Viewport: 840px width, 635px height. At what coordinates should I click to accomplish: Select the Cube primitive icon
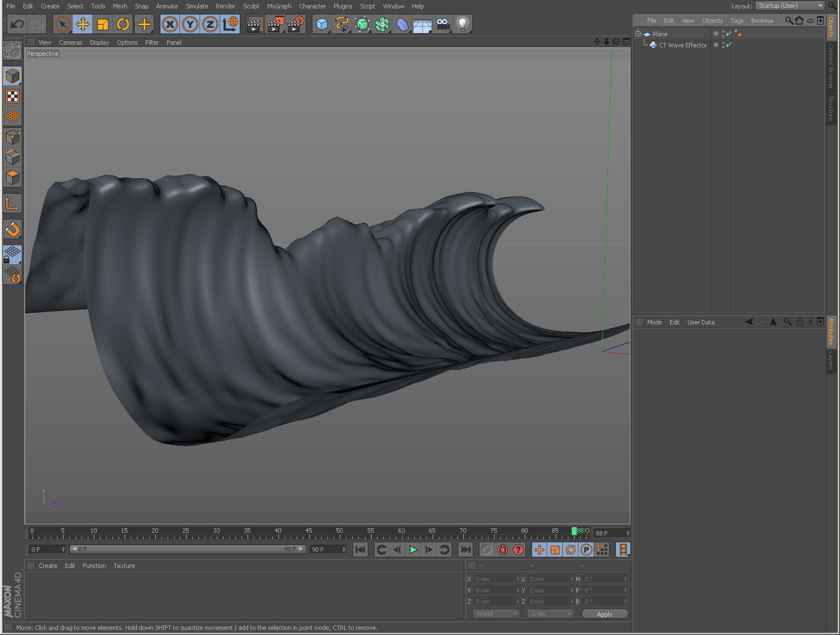(321, 24)
